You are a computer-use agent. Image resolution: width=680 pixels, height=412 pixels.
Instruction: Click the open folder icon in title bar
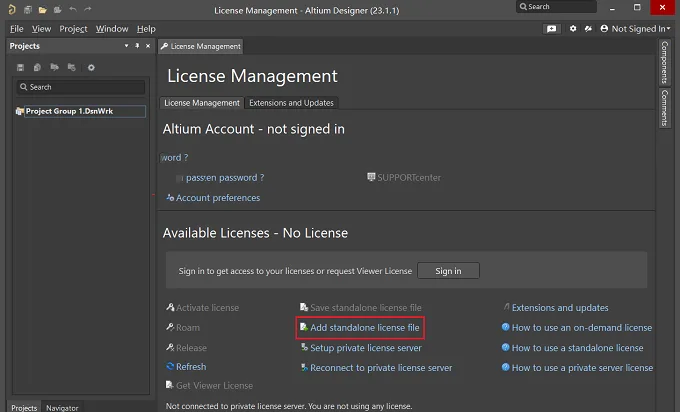pos(42,10)
